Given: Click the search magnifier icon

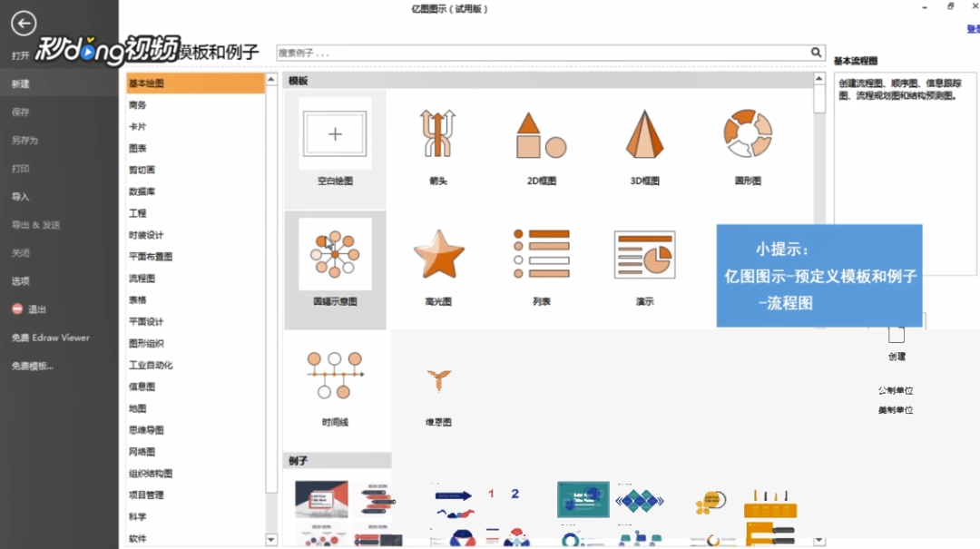Looking at the screenshot, I should click(x=817, y=53).
